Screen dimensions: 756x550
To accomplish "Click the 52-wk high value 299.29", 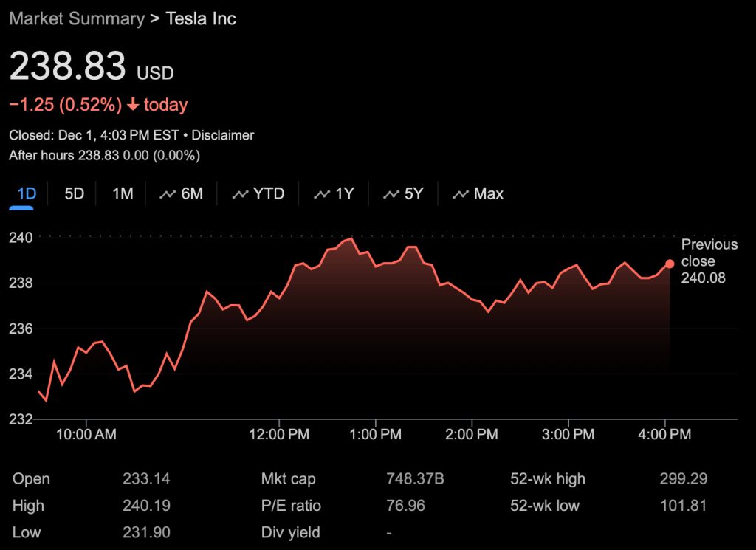I will pyautogui.click(x=683, y=479).
